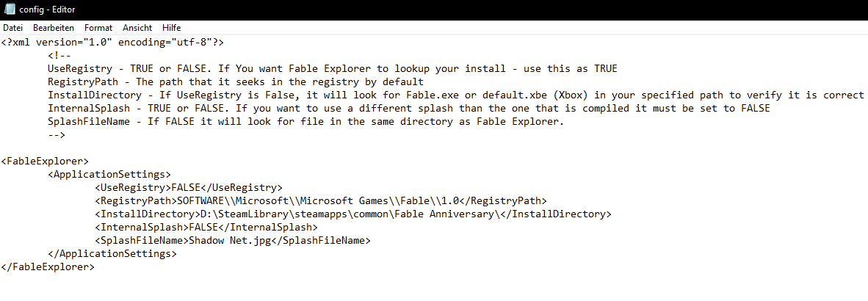Click the comment line describing SplashFileName
The height and width of the screenshot is (301, 868).
coord(305,121)
